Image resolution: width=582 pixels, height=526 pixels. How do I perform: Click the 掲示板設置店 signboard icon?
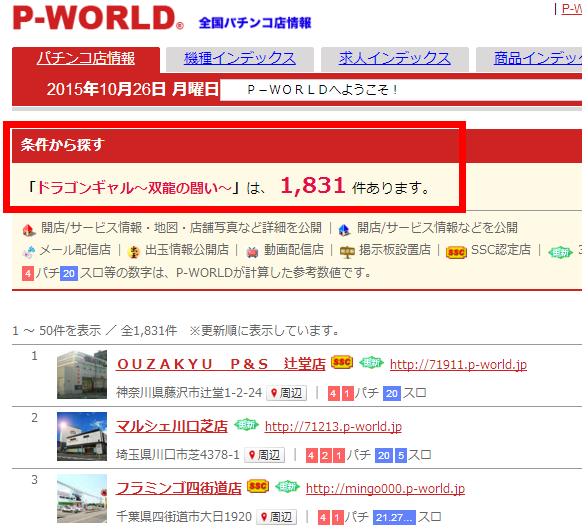click(347, 252)
